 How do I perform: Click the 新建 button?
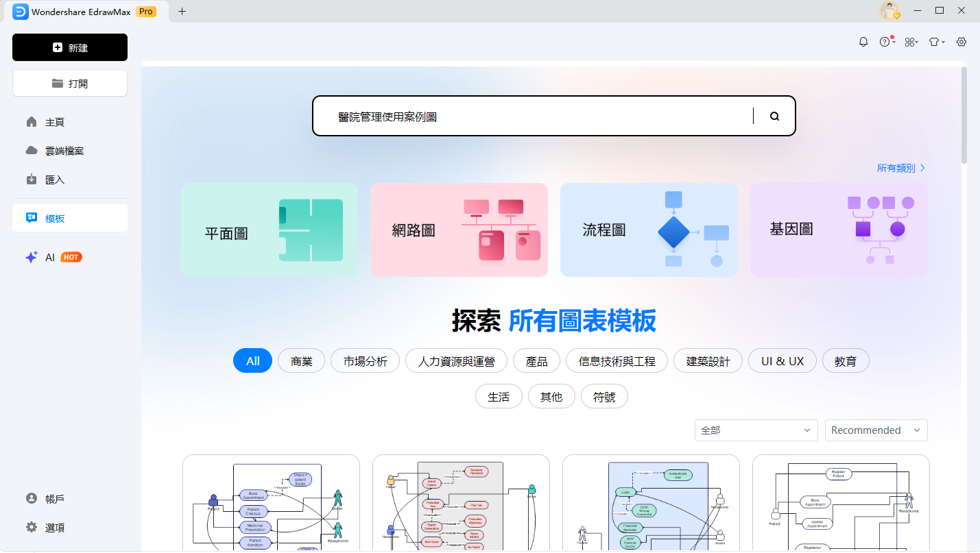(70, 47)
